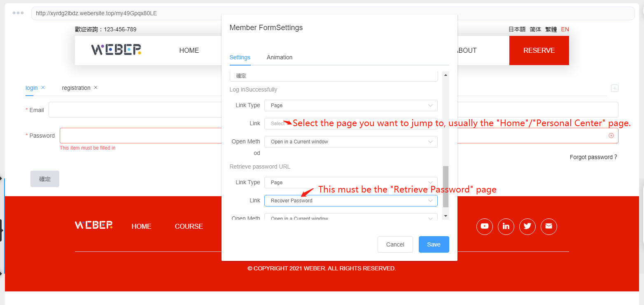Image resolution: width=644 pixels, height=305 pixels.
Task: Open the Retrieve password URL Link Type dropdown
Action: (350, 183)
